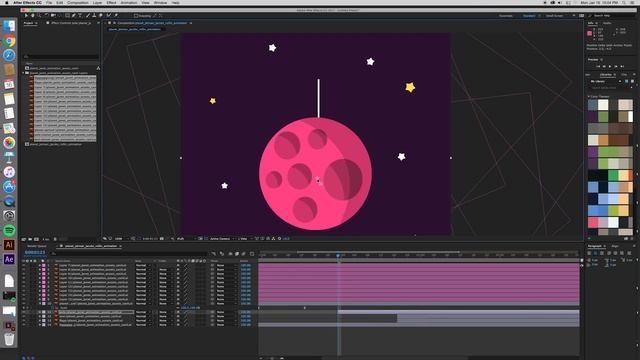The width and height of the screenshot is (640, 360).
Task: Open Spotify from the dock
Action: 9,230
